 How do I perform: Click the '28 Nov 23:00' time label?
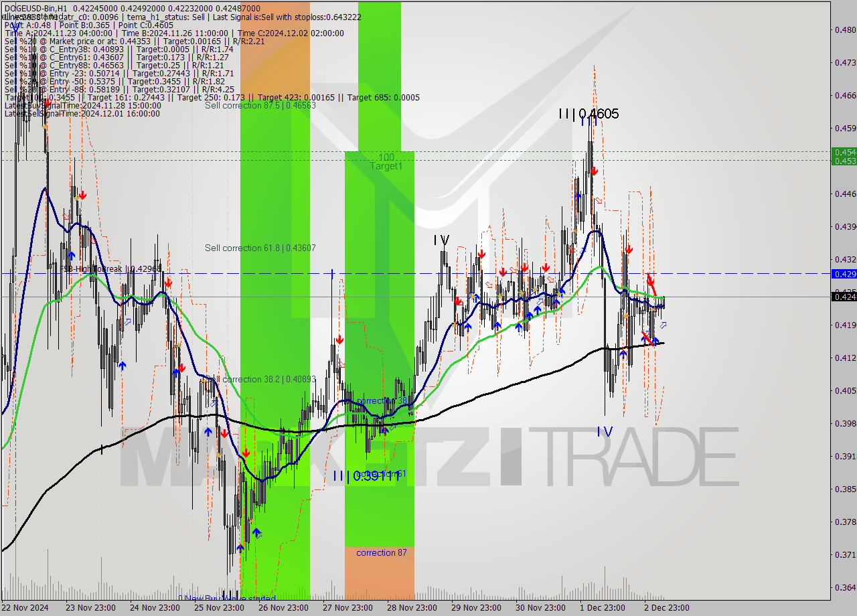[x=412, y=608]
